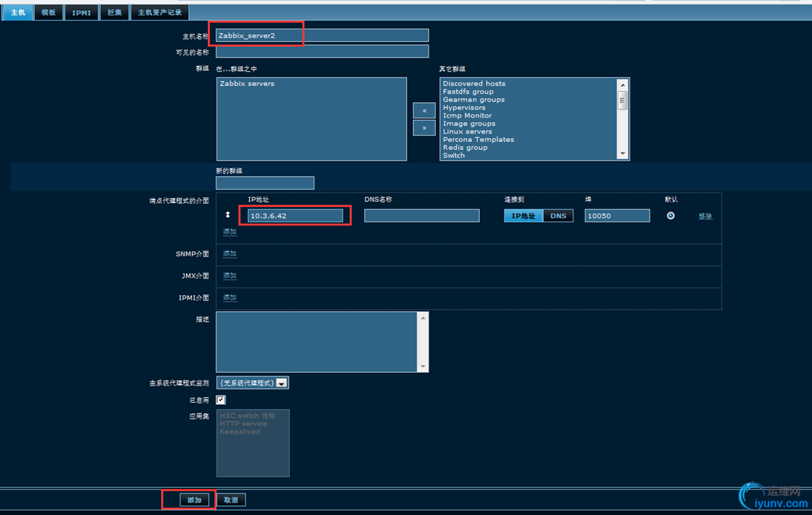Image resolution: width=812 pixels, height=515 pixels.
Task: Click the bottom 添加 button to add host
Action: 194,500
